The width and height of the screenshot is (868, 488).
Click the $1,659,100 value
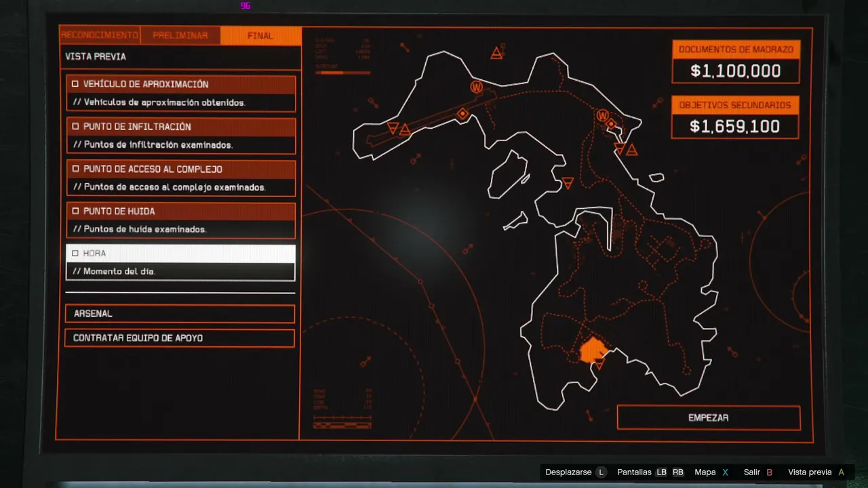pos(735,126)
